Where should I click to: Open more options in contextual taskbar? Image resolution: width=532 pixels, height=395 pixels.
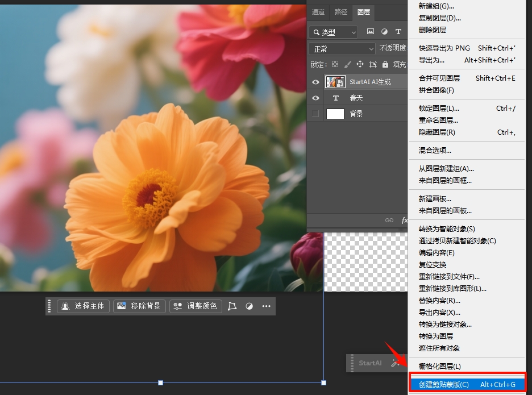(x=266, y=306)
